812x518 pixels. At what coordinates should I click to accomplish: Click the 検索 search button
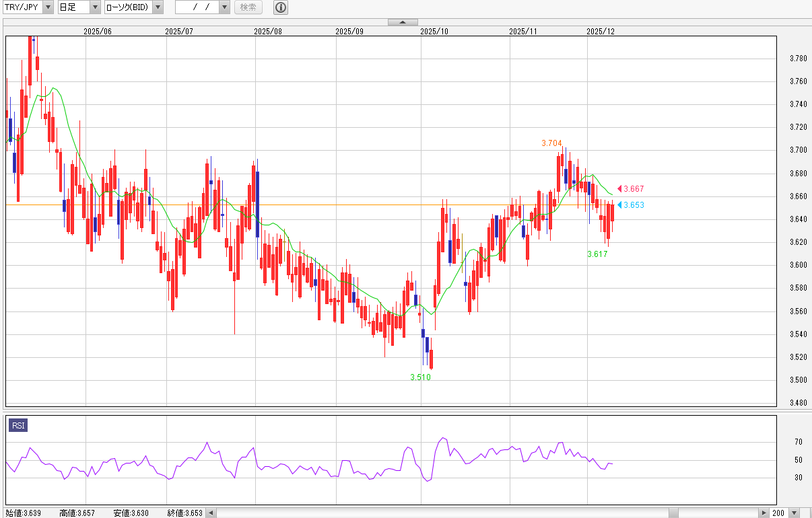pos(248,7)
